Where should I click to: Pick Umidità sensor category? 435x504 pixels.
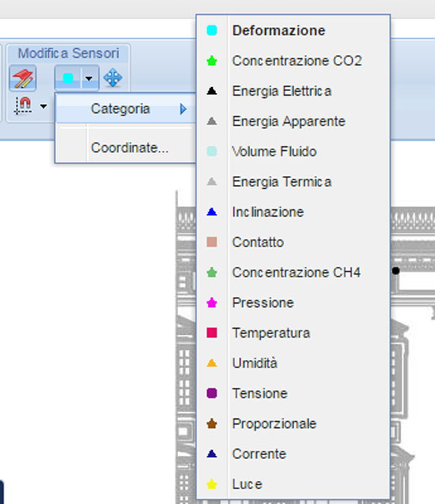click(x=254, y=363)
